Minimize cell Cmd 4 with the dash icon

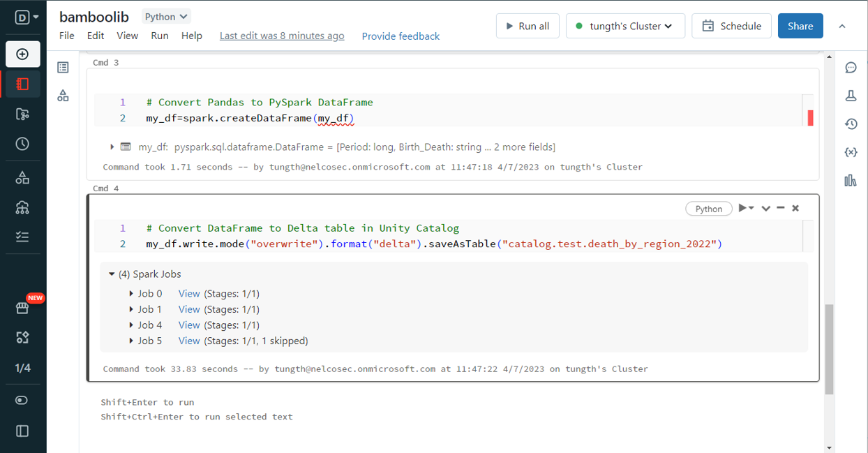click(781, 208)
